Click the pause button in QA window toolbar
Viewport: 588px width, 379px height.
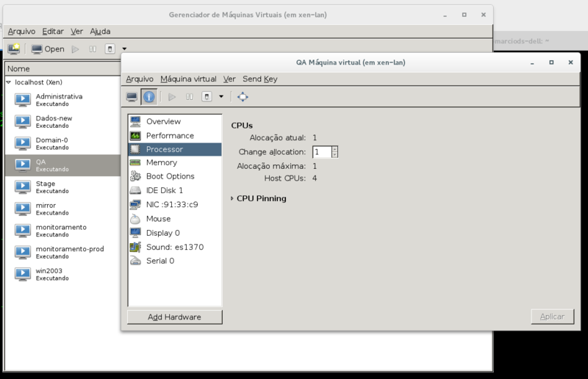[190, 97]
